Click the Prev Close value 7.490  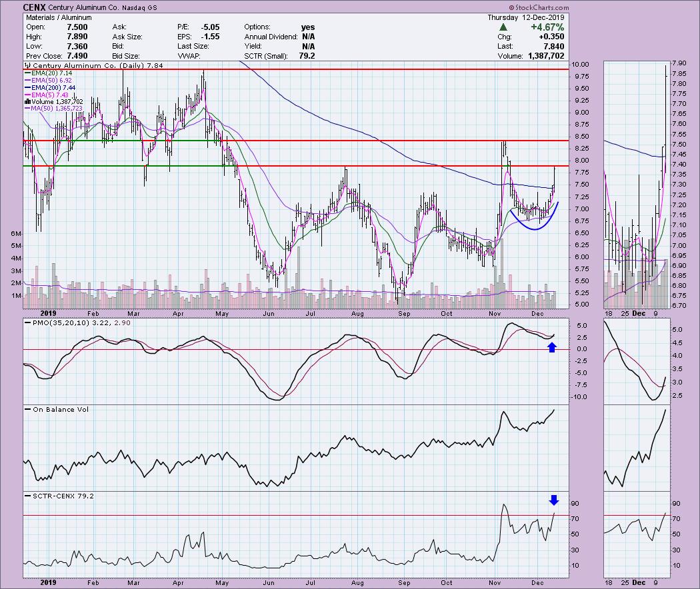tap(77, 56)
